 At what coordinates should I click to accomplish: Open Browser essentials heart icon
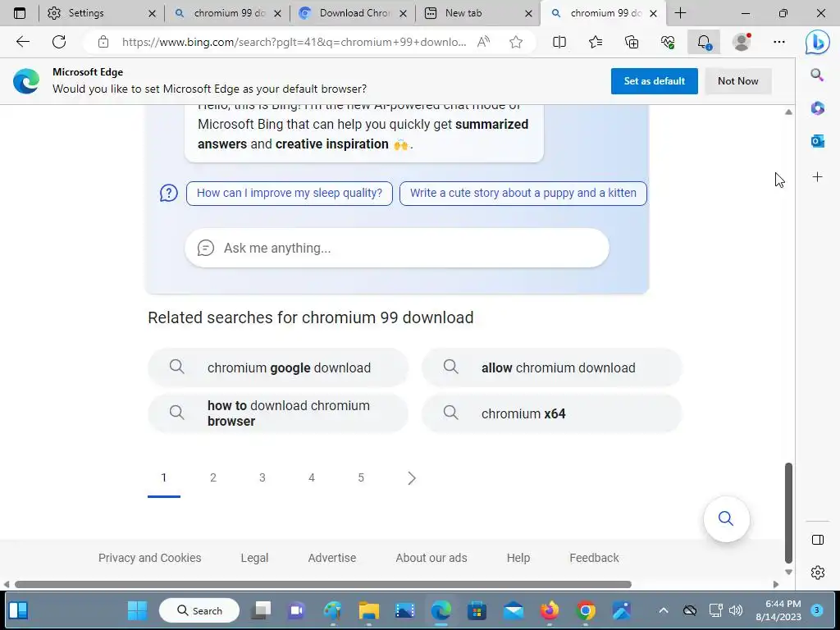tap(668, 42)
